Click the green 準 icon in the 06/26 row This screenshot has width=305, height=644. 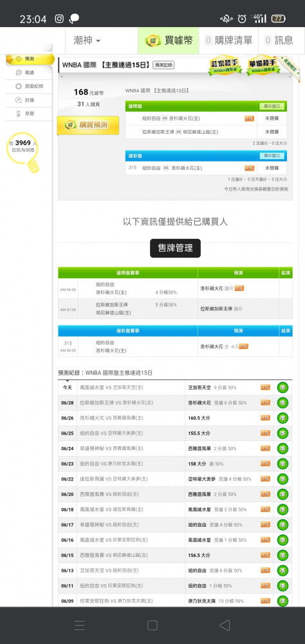[282, 418]
